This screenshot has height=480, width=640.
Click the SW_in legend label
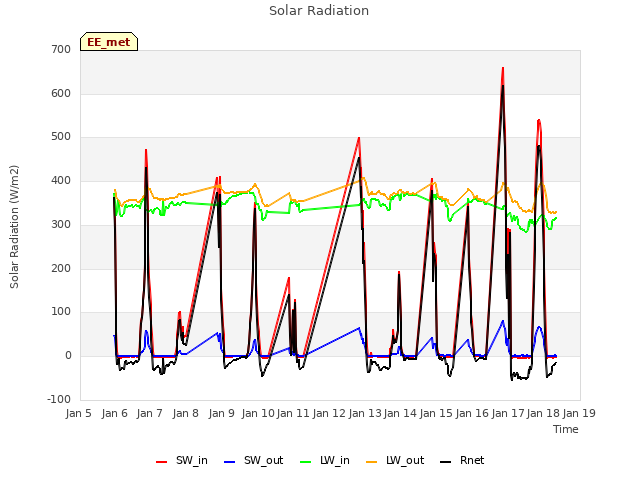191,460
